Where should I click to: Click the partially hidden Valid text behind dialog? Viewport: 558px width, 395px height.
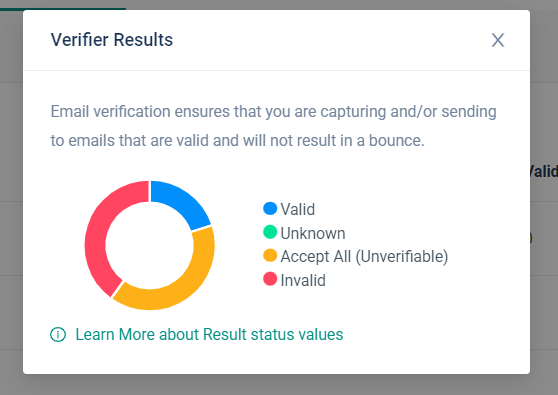[544, 172]
